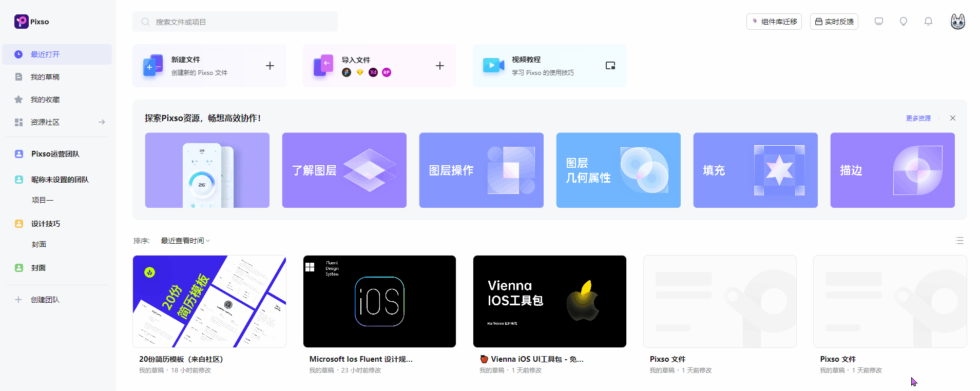This screenshot has height=391, width=980.
Task: Open the 图层几何属性 tutorial card
Action: coord(619,170)
